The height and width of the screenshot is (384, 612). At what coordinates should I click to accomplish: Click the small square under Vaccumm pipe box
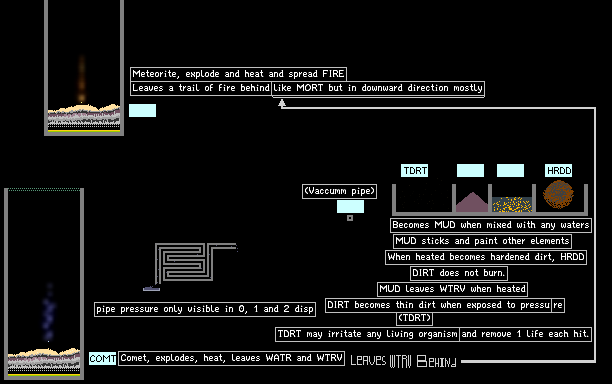[350, 218]
